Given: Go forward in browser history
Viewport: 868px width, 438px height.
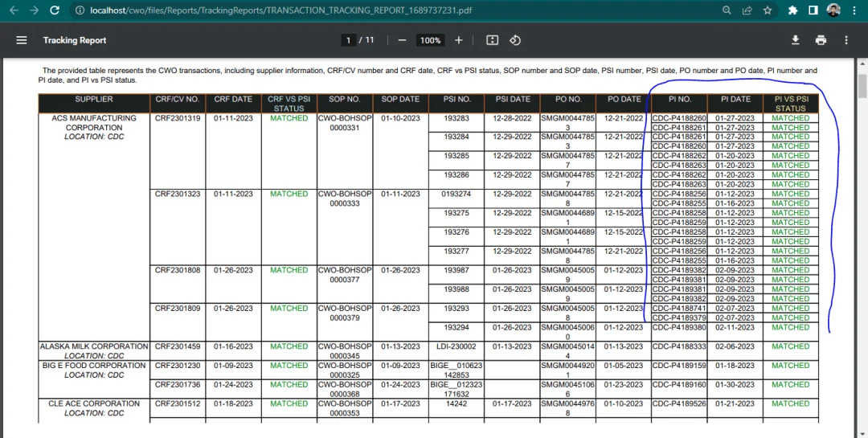Looking at the screenshot, I should (x=35, y=10).
